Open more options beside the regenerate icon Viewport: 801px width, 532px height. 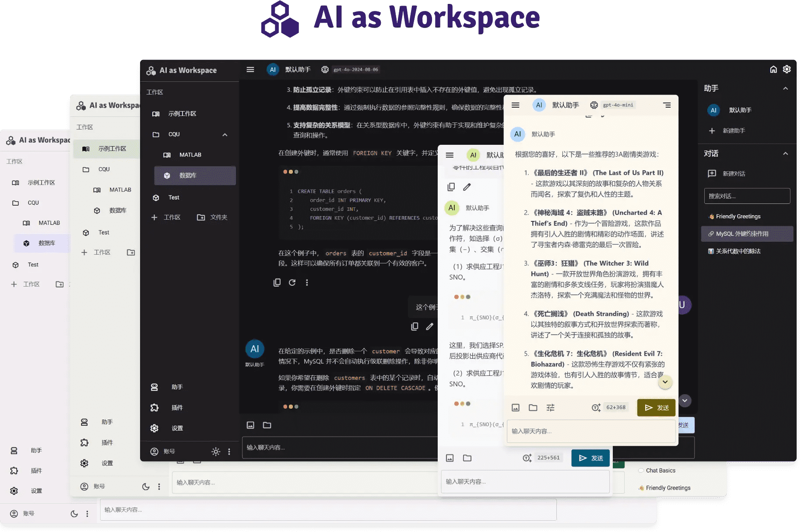coord(307,283)
